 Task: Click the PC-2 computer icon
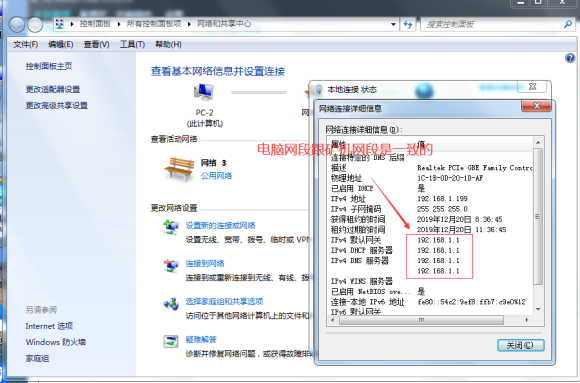(204, 93)
